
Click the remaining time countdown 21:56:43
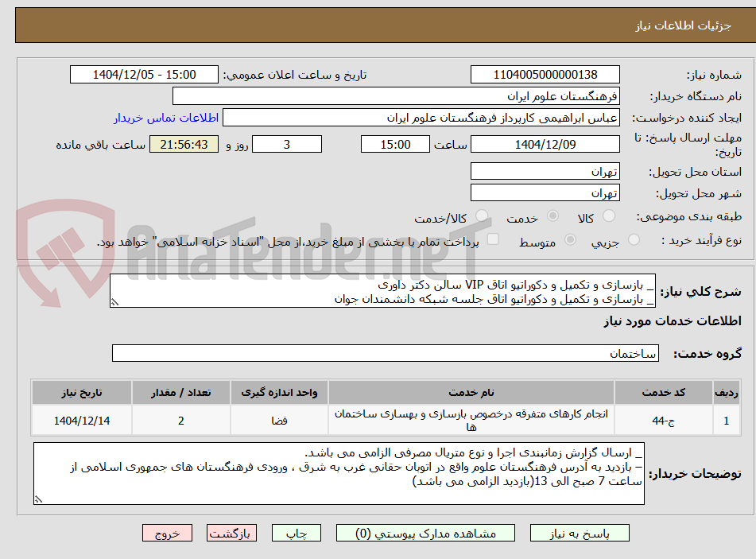184,144
